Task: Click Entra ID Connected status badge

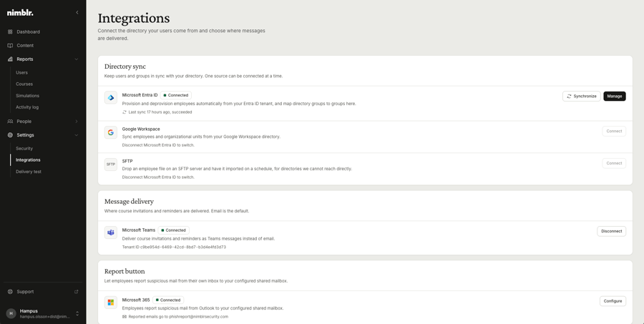Action: click(x=176, y=95)
